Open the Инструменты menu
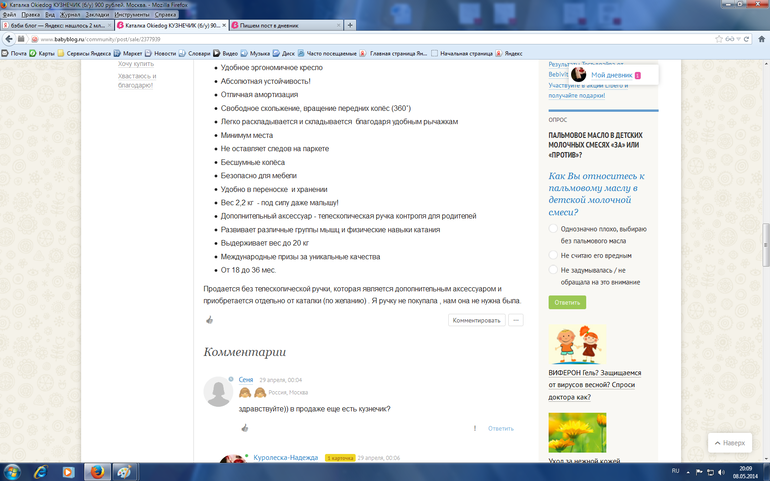770x481 pixels. pyautogui.click(x=132, y=14)
